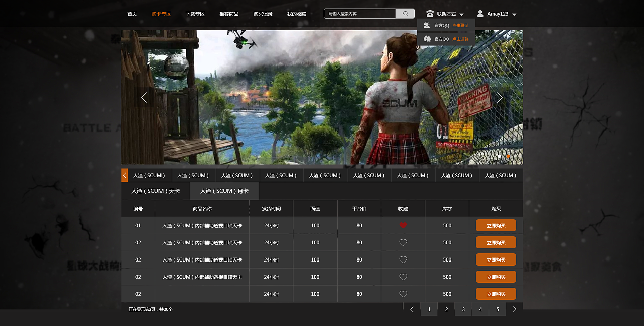Click the QQ group icon next to 点击进群

click(x=427, y=39)
